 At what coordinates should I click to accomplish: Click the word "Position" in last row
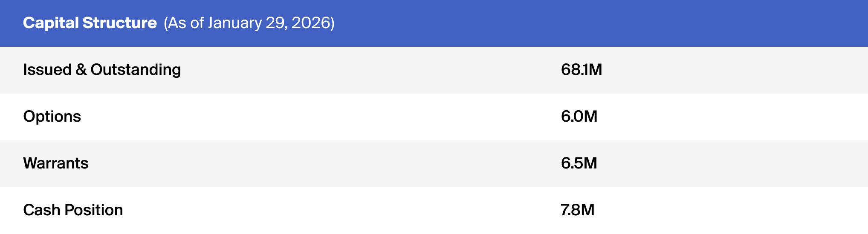pyautogui.click(x=93, y=210)
